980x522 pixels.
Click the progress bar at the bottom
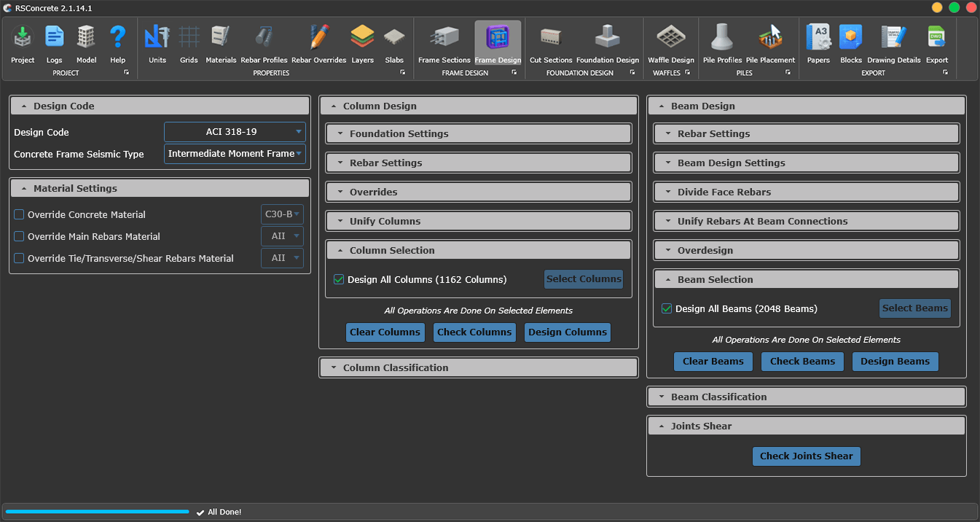tap(97, 512)
